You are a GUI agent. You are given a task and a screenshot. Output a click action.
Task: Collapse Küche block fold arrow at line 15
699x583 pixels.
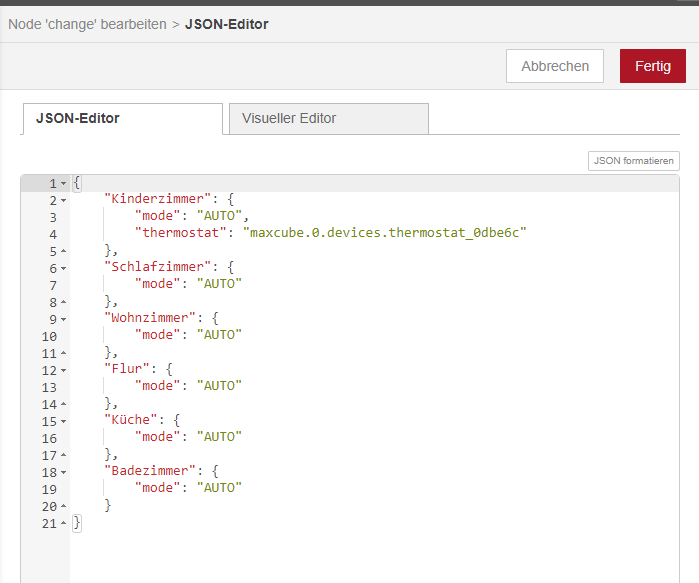click(63, 421)
